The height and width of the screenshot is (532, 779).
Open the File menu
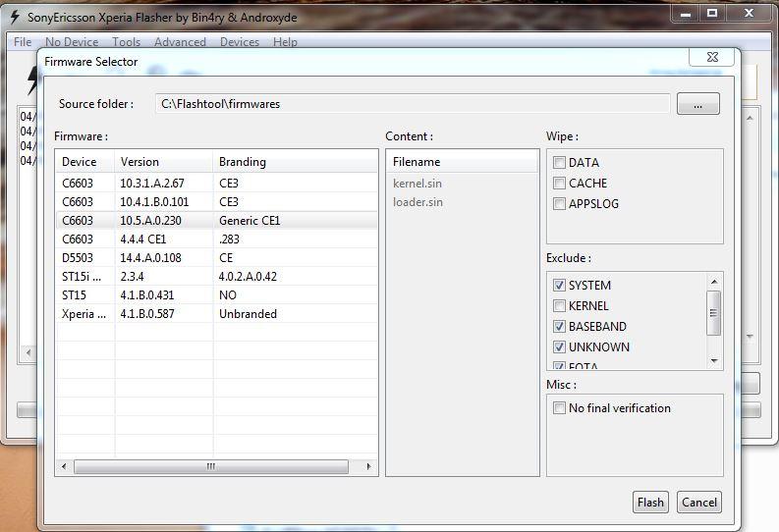(x=23, y=41)
